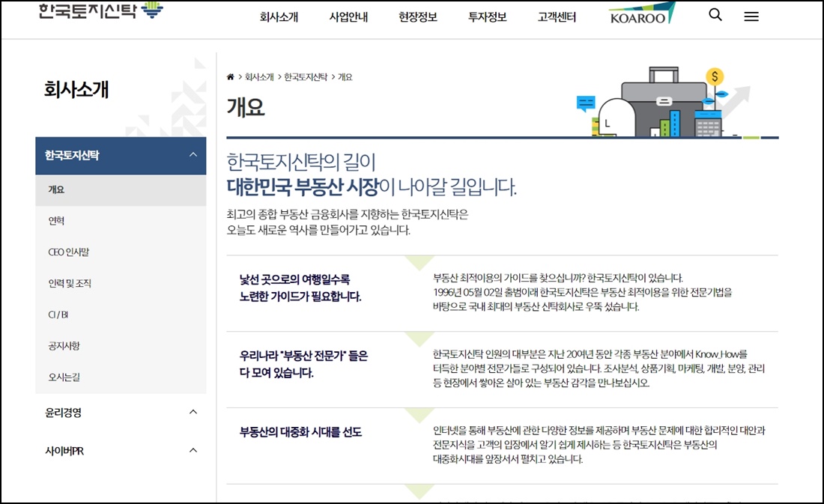The image size is (824, 504).
Task: Click the 개요 page title
Action: tap(246, 107)
